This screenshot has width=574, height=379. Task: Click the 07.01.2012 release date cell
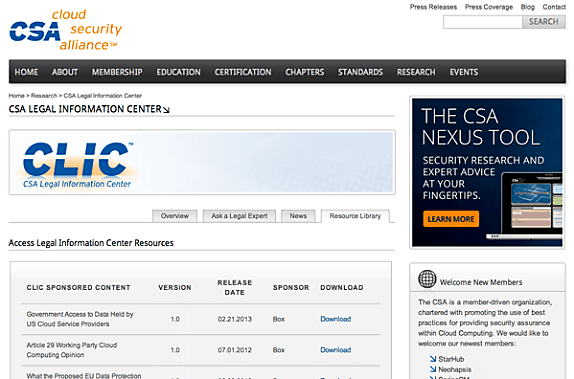click(x=235, y=350)
